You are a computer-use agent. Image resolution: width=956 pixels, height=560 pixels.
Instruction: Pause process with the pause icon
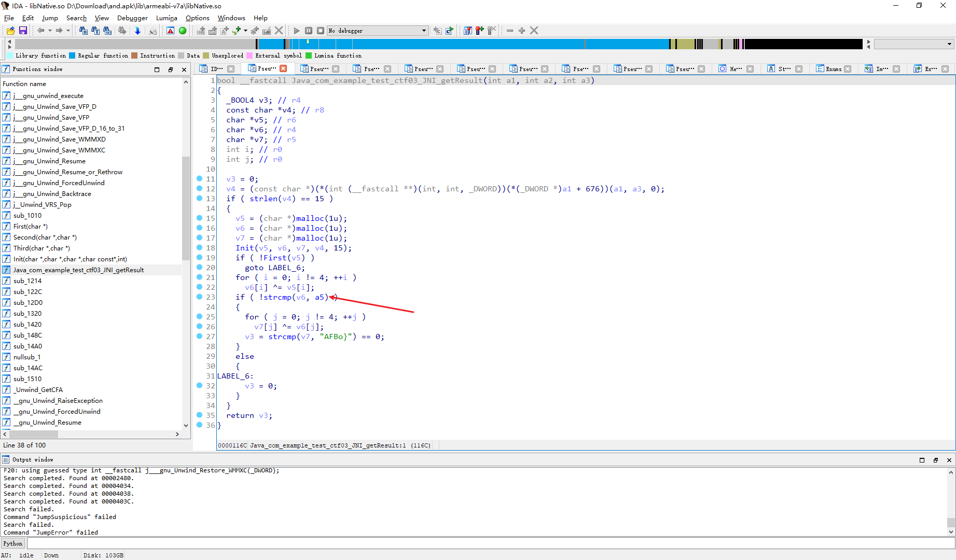(x=309, y=31)
